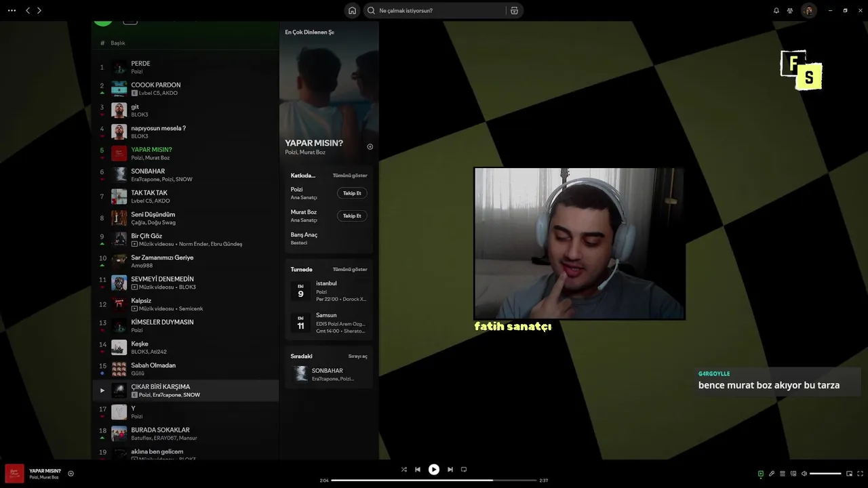Image resolution: width=868 pixels, height=488 pixels.
Task: Show lyrics with microphone icon
Action: click(772, 474)
